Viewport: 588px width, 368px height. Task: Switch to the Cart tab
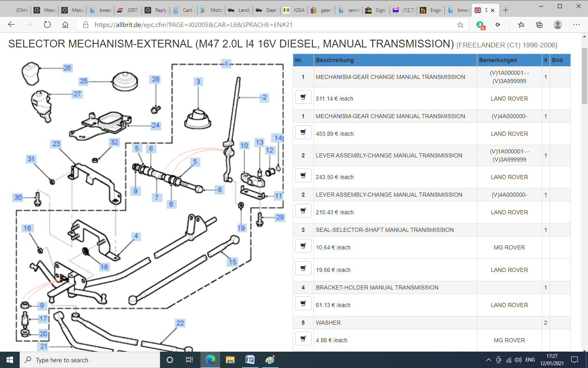pyautogui.click(x=183, y=10)
